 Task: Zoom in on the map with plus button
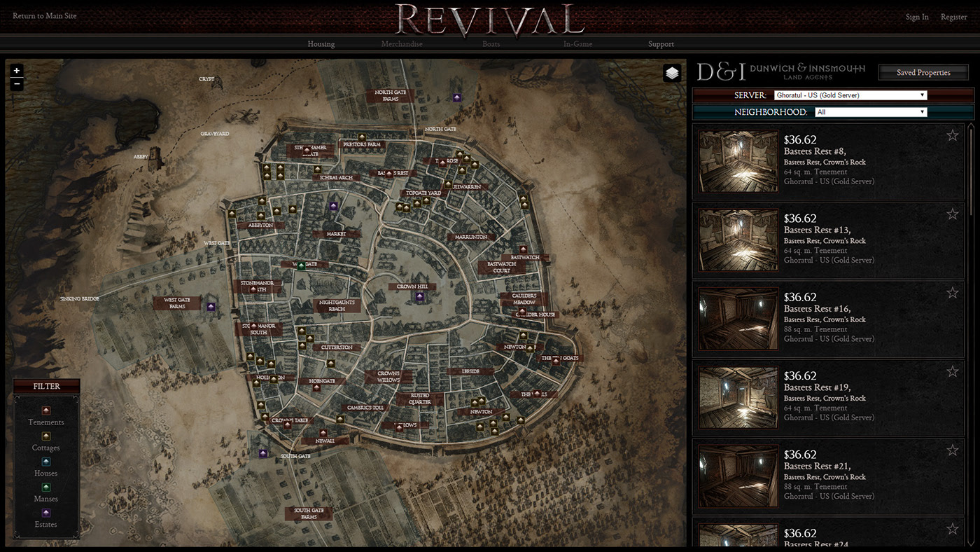[17, 71]
